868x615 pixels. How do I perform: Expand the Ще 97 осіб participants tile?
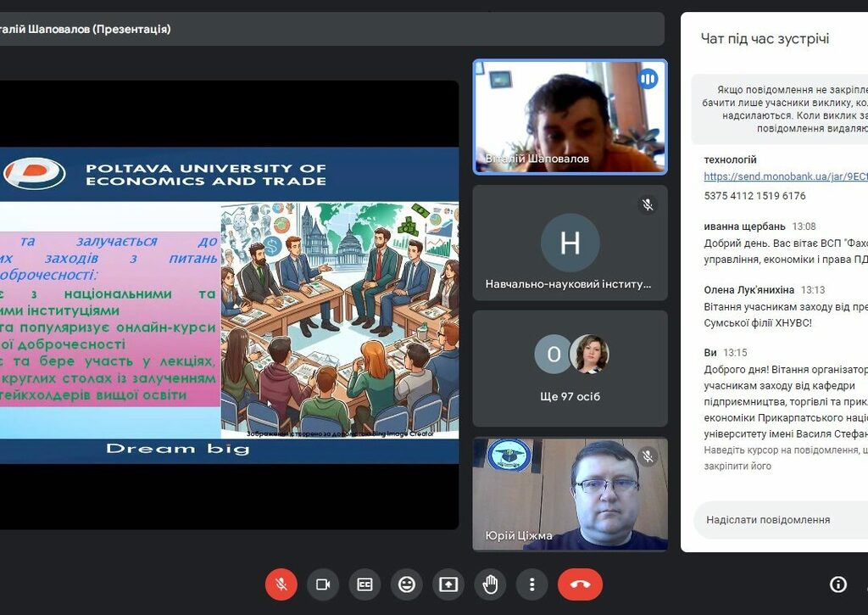pyautogui.click(x=570, y=368)
